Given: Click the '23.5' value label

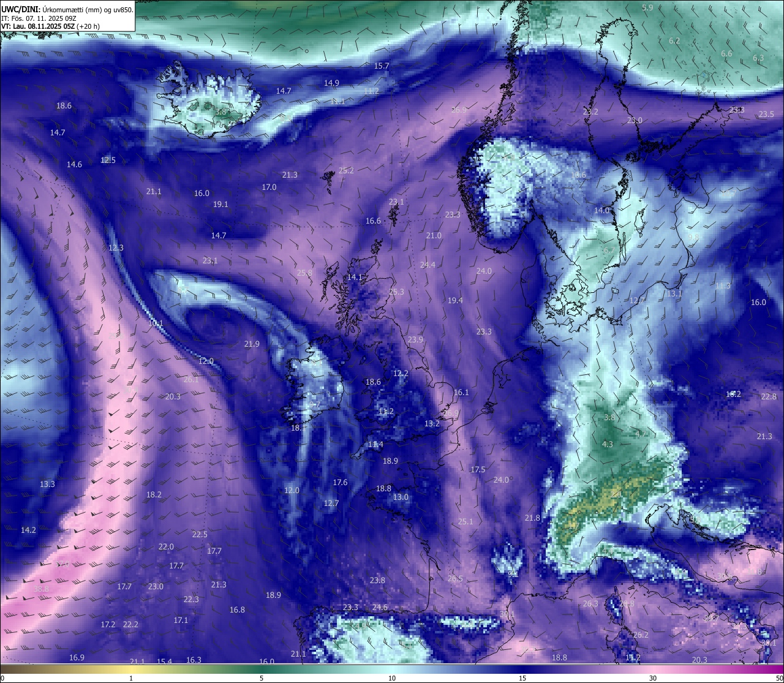Looking at the screenshot, I should [x=766, y=114].
